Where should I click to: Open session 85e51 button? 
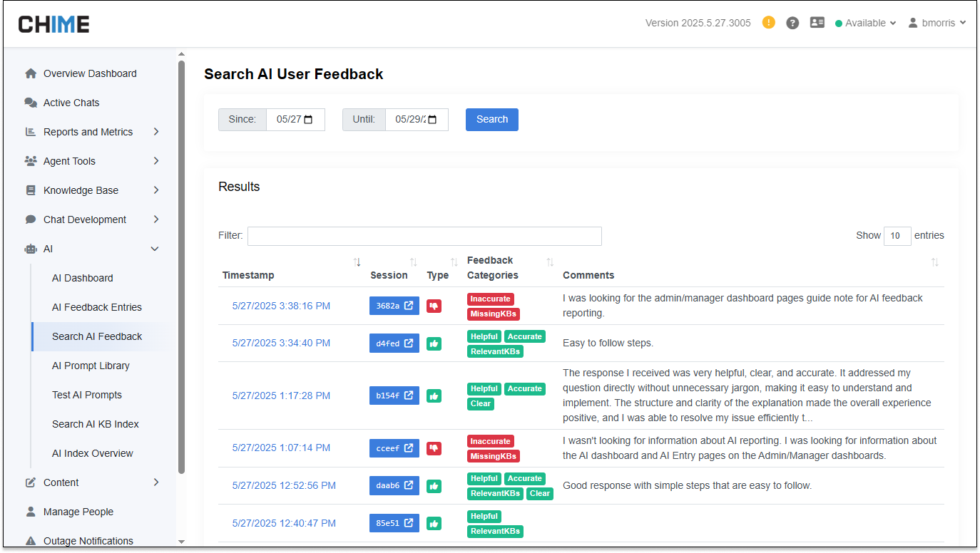pos(394,524)
